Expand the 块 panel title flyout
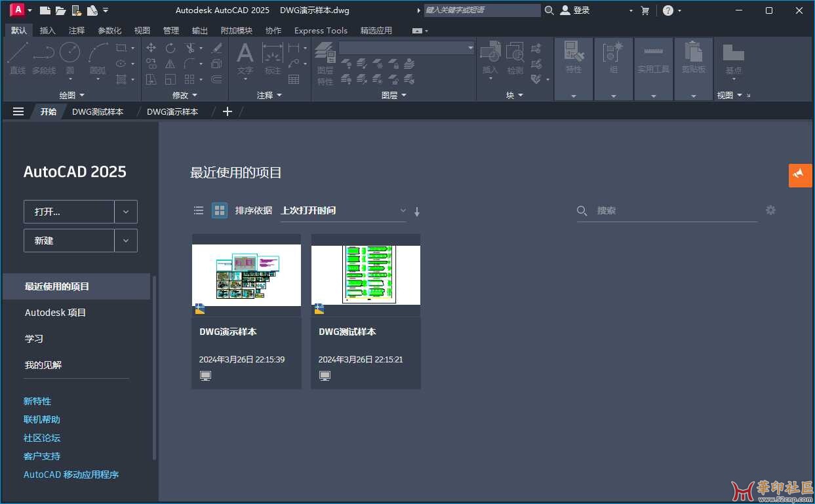 [x=515, y=95]
